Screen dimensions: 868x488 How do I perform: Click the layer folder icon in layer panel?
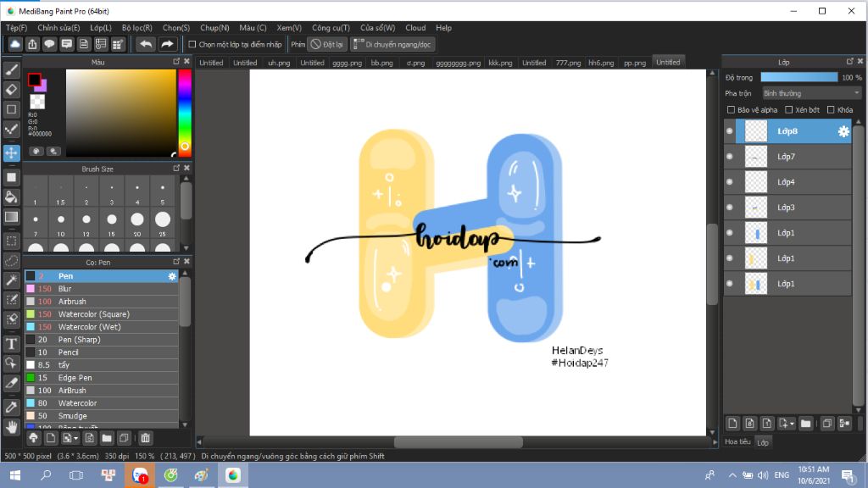805,424
